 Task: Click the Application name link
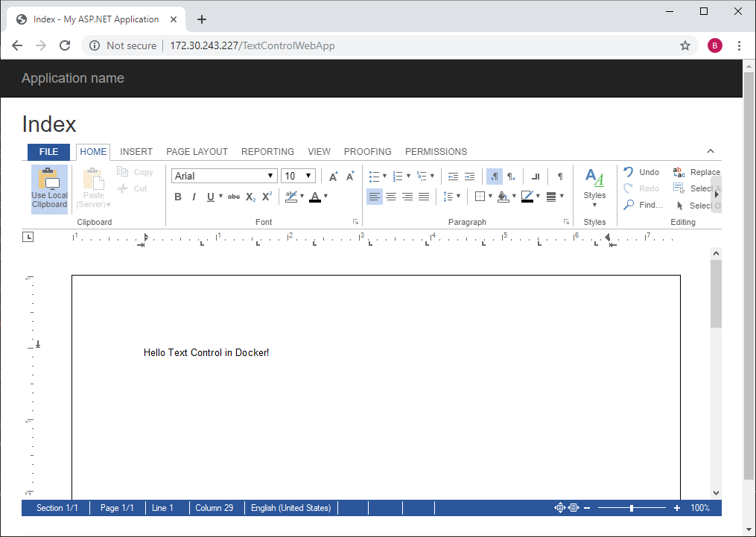(x=73, y=78)
